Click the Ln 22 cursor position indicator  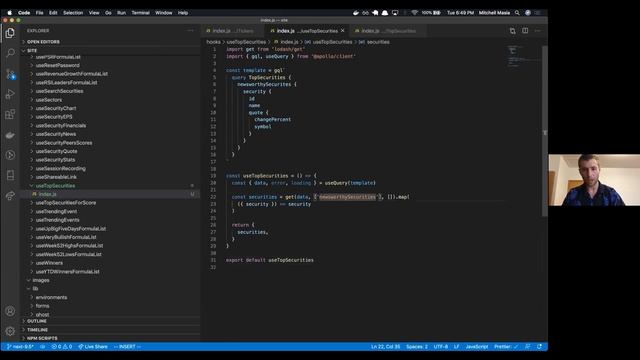coord(385,347)
